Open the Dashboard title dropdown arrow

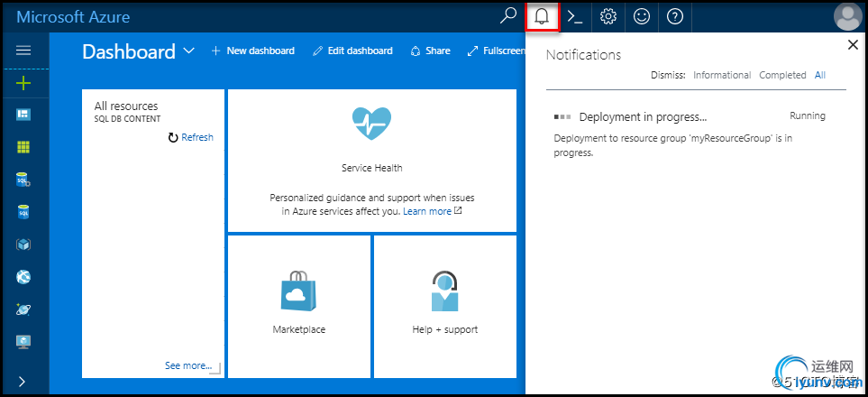(188, 51)
